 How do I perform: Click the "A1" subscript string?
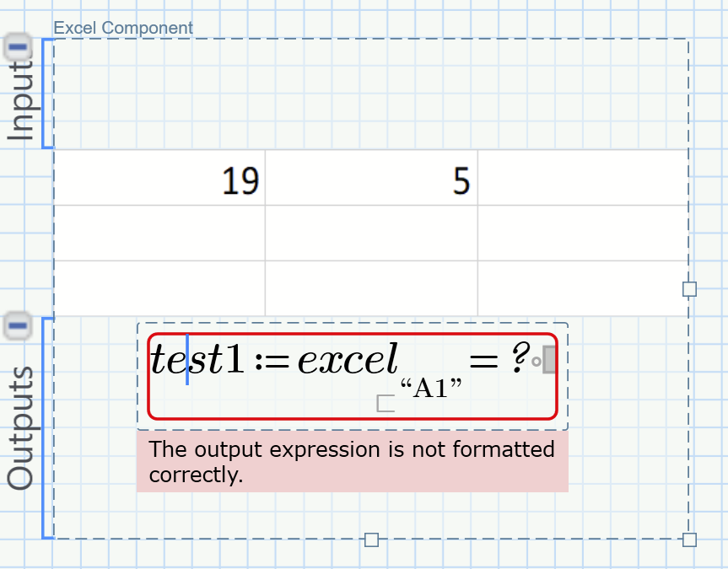pos(431,389)
